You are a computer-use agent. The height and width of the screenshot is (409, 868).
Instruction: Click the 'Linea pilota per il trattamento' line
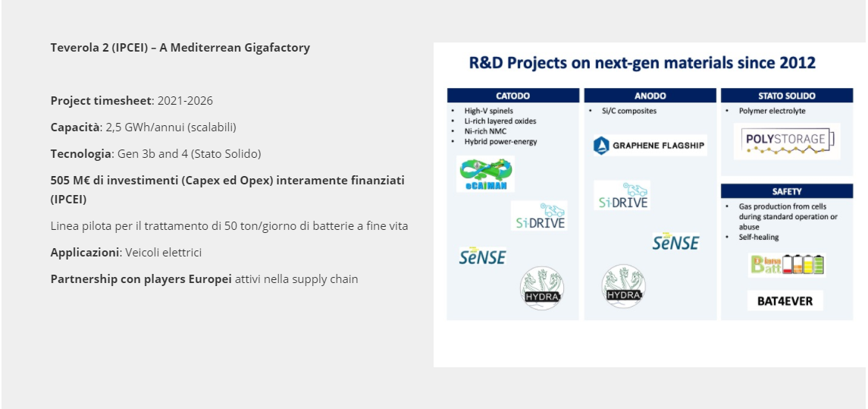pos(229,226)
